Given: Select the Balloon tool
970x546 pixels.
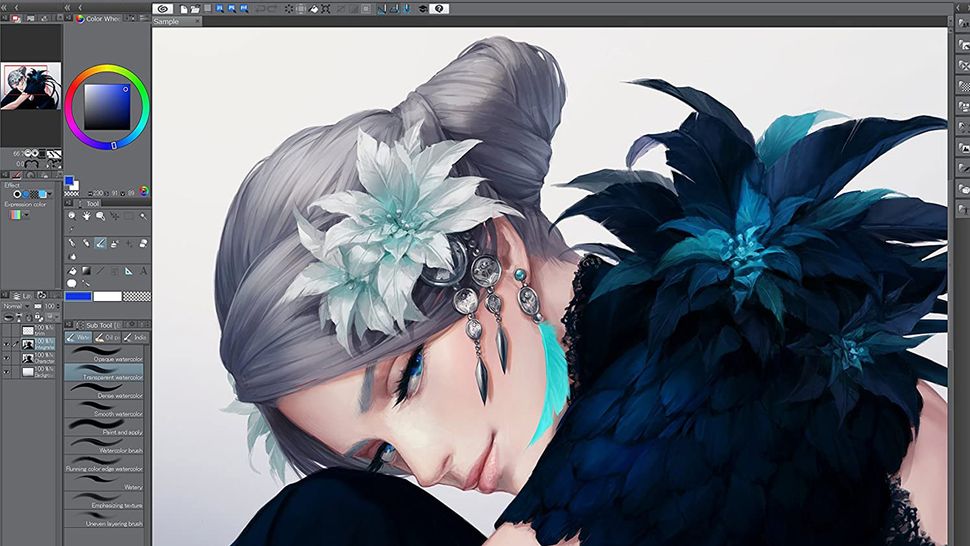Looking at the screenshot, I should pyautogui.click(x=72, y=284).
